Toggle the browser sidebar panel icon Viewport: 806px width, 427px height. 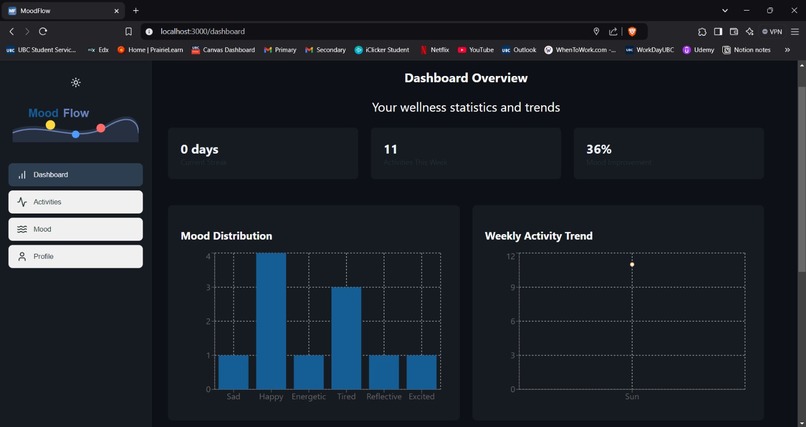point(718,31)
